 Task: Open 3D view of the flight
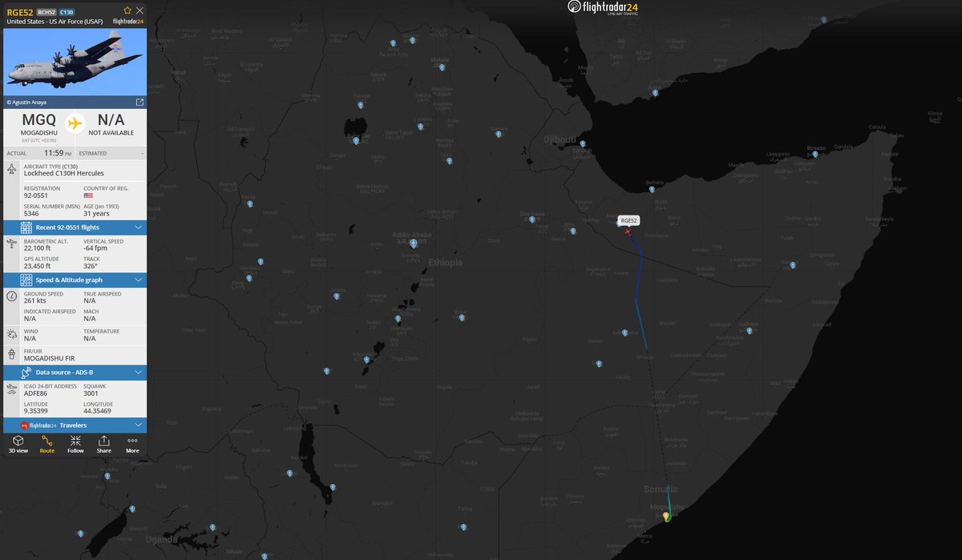pyautogui.click(x=18, y=445)
